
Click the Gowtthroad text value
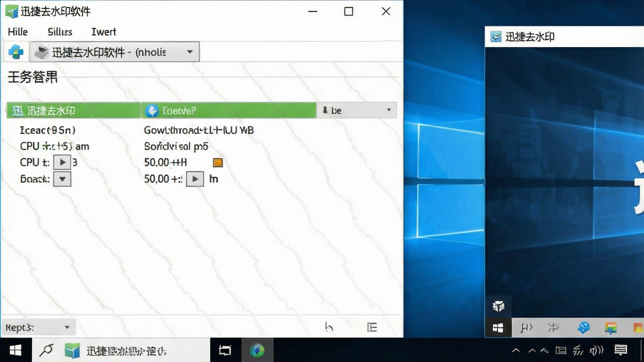[x=199, y=130]
